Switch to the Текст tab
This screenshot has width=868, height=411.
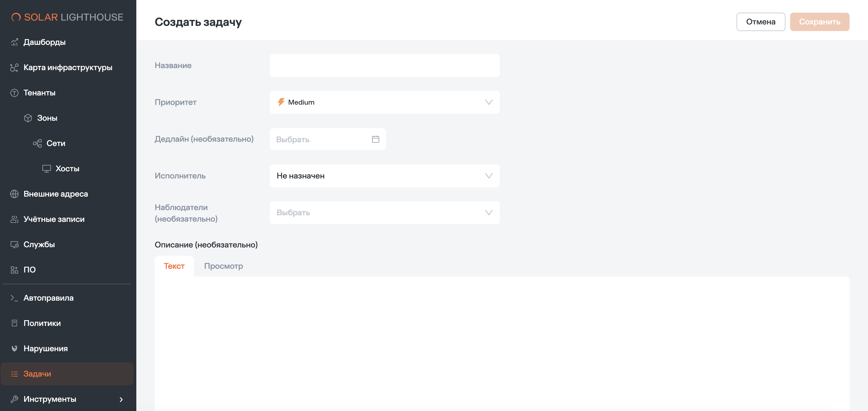[174, 266]
